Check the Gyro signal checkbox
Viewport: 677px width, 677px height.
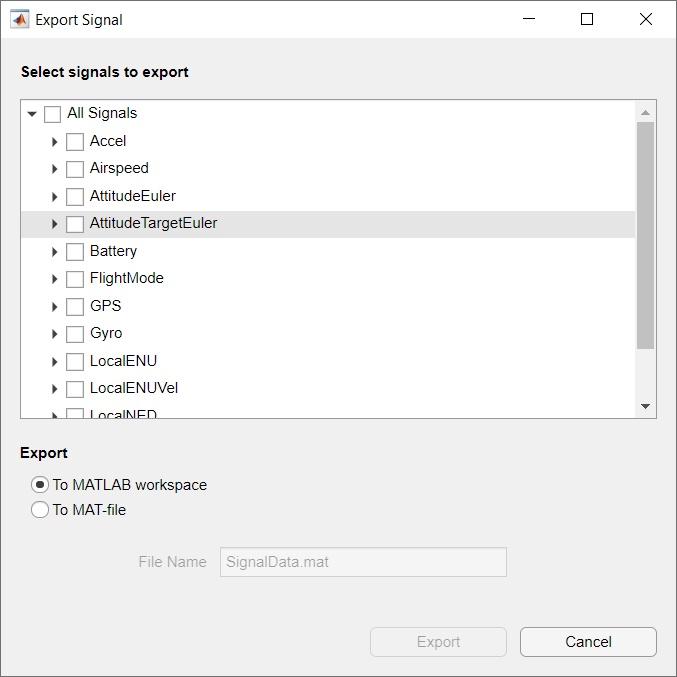[x=75, y=334]
